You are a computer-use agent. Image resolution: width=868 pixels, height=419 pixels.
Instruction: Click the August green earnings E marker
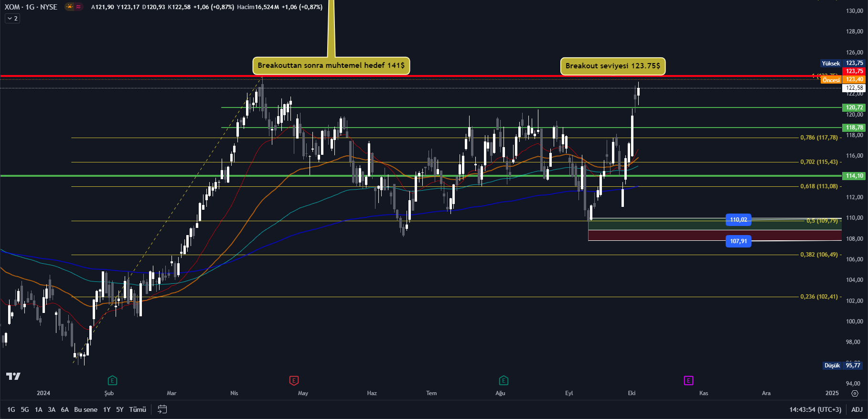pyautogui.click(x=504, y=380)
